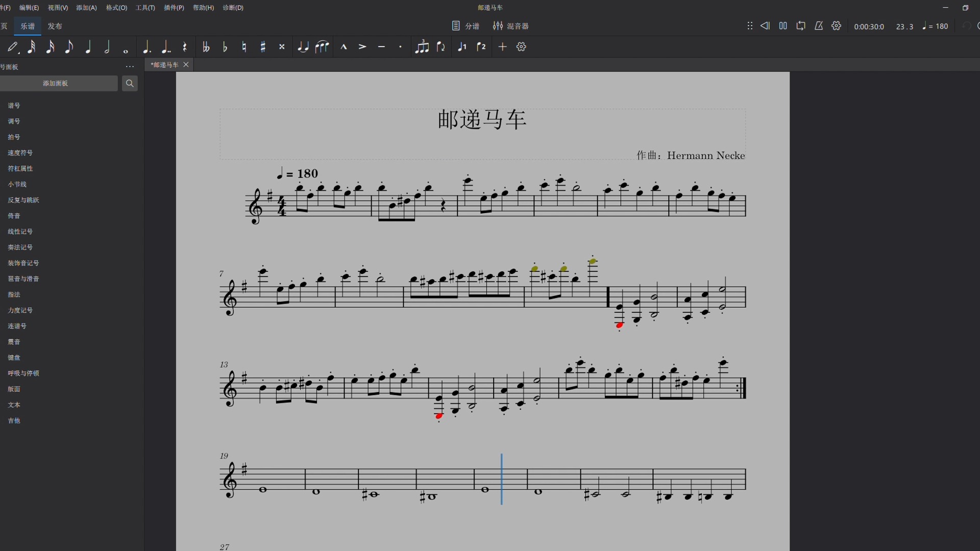Grab the playback toolbar drag handle
The width and height of the screenshot is (980, 551).
coord(750,26)
